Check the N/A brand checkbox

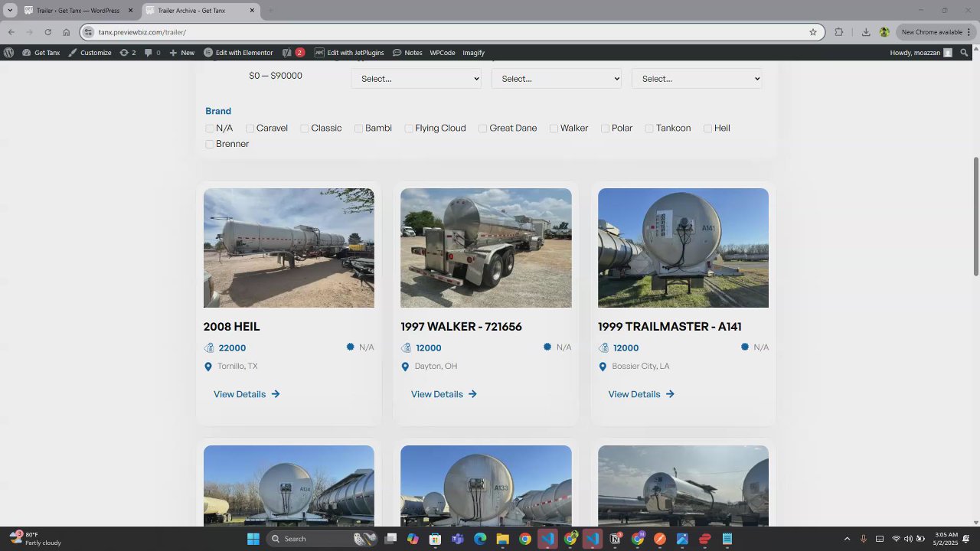pos(210,129)
